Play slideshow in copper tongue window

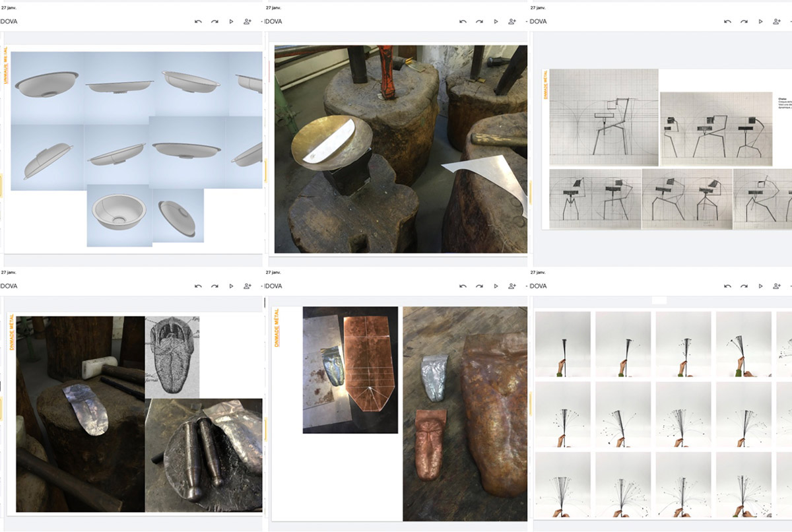click(x=495, y=286)
